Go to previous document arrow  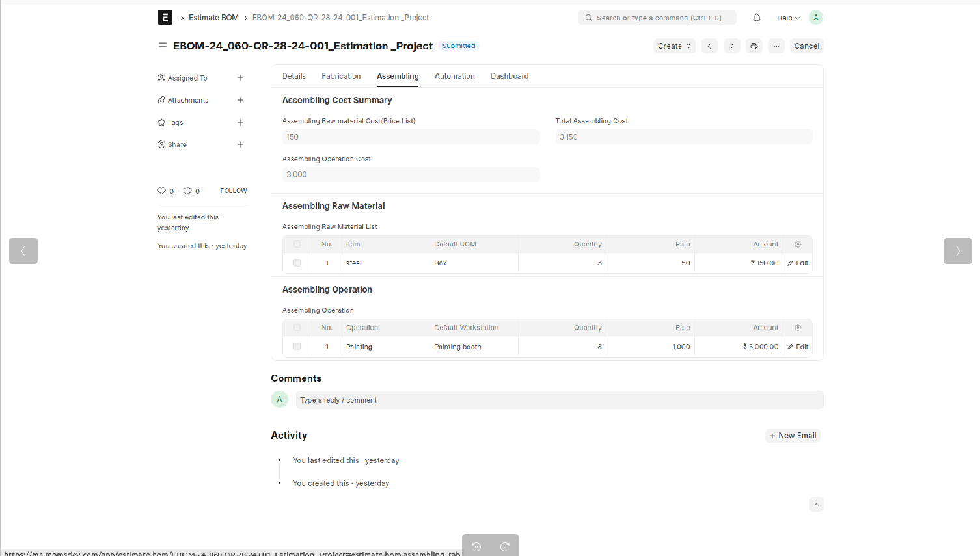coord(710,46)
